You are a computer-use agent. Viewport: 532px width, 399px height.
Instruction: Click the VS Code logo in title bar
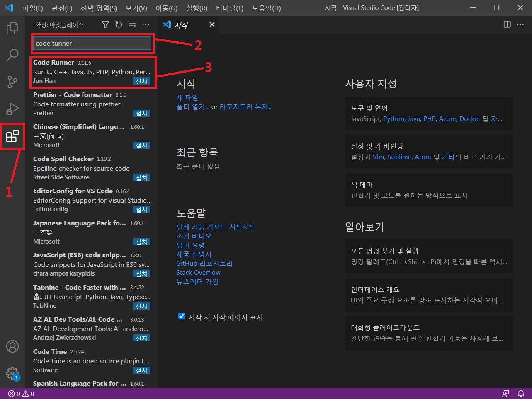point(9,8)
